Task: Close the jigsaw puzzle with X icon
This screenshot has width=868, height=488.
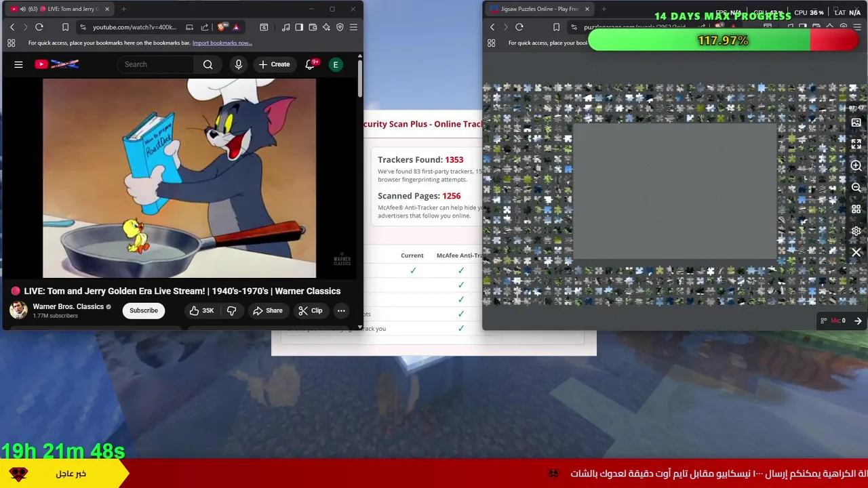Action: [x=856, y=252]
